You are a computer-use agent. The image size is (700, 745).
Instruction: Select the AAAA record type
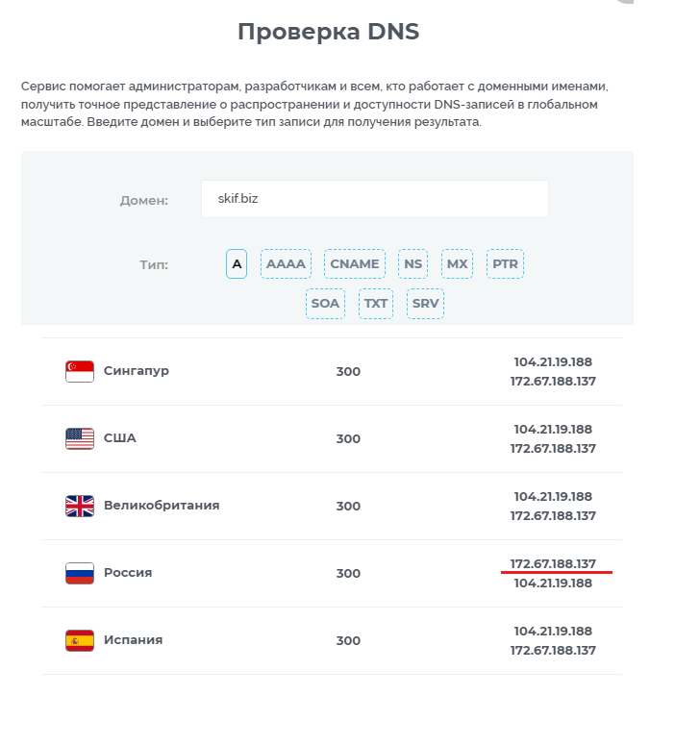click(x=286, y=263)
